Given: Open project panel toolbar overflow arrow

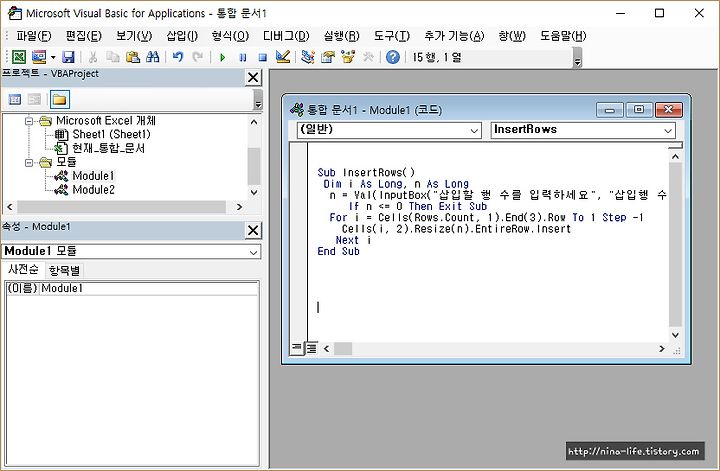Looking at the screenshot, I should [258, 100].
